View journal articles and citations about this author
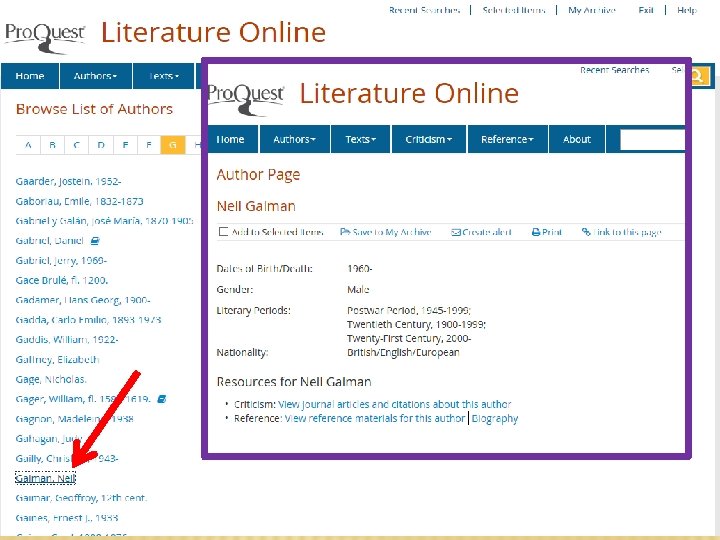The image size is (720, 540). 394,404
